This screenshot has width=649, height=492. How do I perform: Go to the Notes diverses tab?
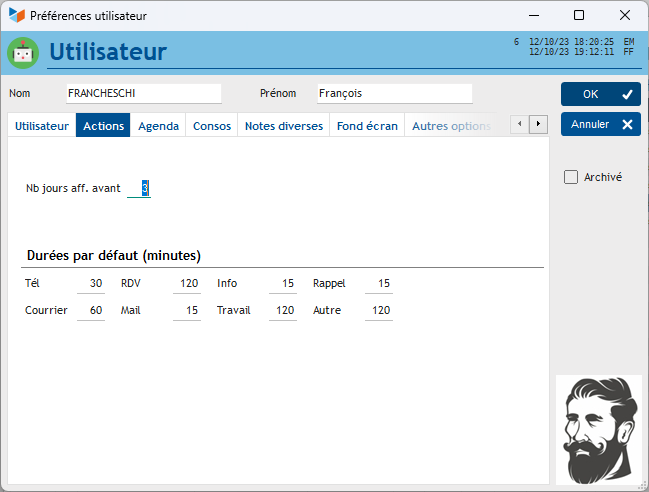pos(283,126)
